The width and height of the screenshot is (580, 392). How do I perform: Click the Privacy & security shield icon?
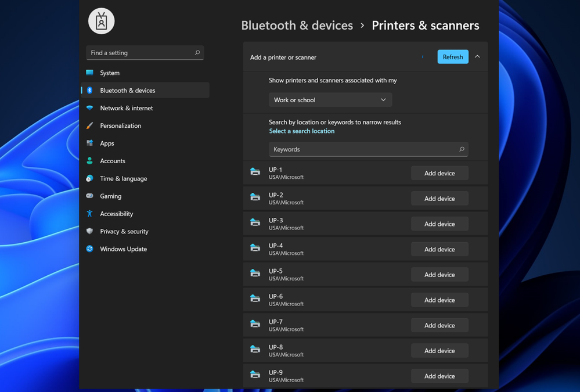[x=89, y=231]
